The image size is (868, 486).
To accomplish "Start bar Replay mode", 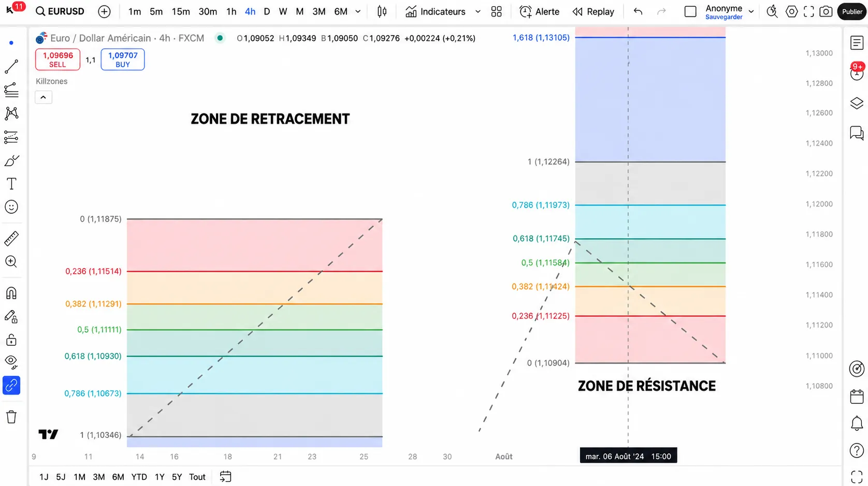I will [x=594, y=11].
